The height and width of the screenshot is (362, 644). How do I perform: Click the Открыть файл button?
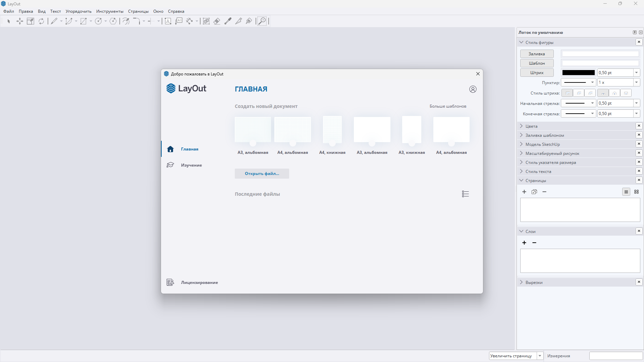pos(262,174)
